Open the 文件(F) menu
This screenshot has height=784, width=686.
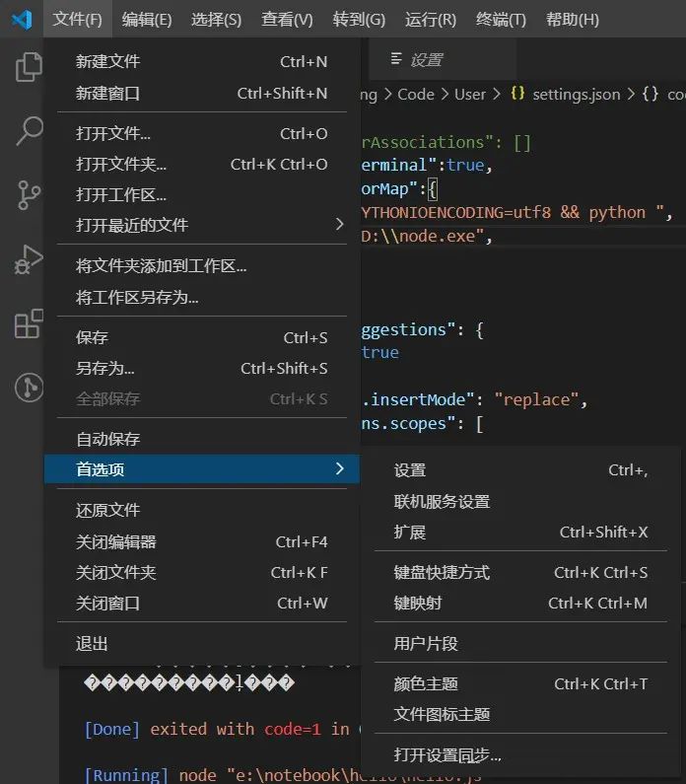pos(78,20)
